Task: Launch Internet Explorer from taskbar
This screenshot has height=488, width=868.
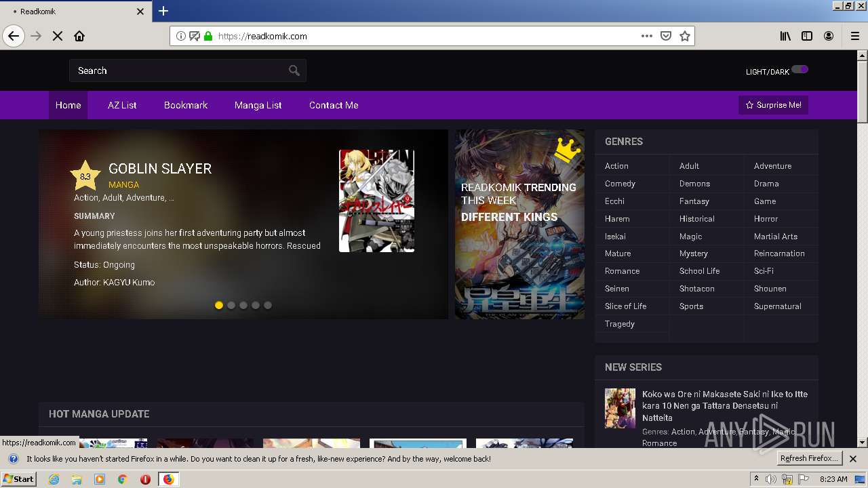Action: point(54,479)
